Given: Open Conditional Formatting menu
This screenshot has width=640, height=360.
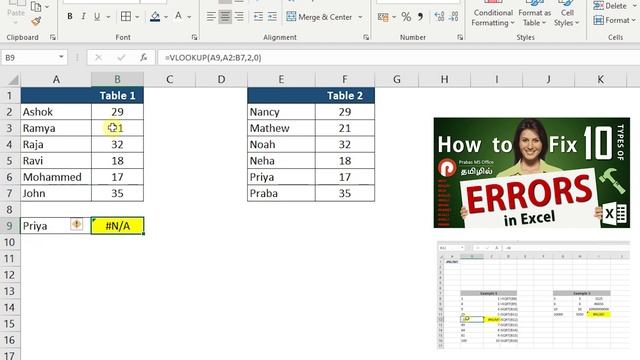Looking at the screenshot, I should click(493, 14).
